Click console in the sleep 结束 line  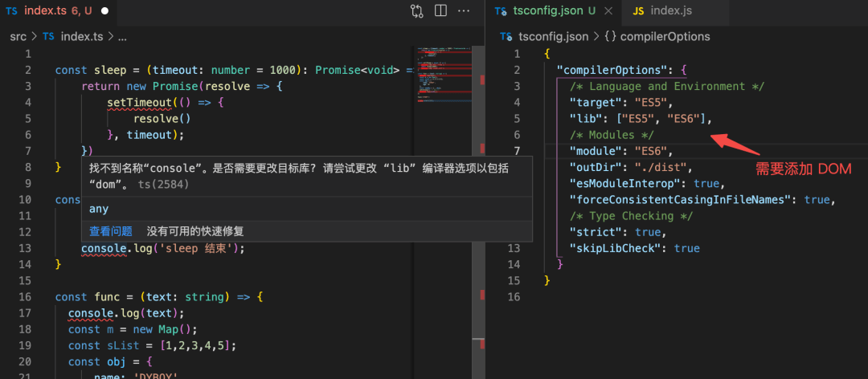coord(104,248)
